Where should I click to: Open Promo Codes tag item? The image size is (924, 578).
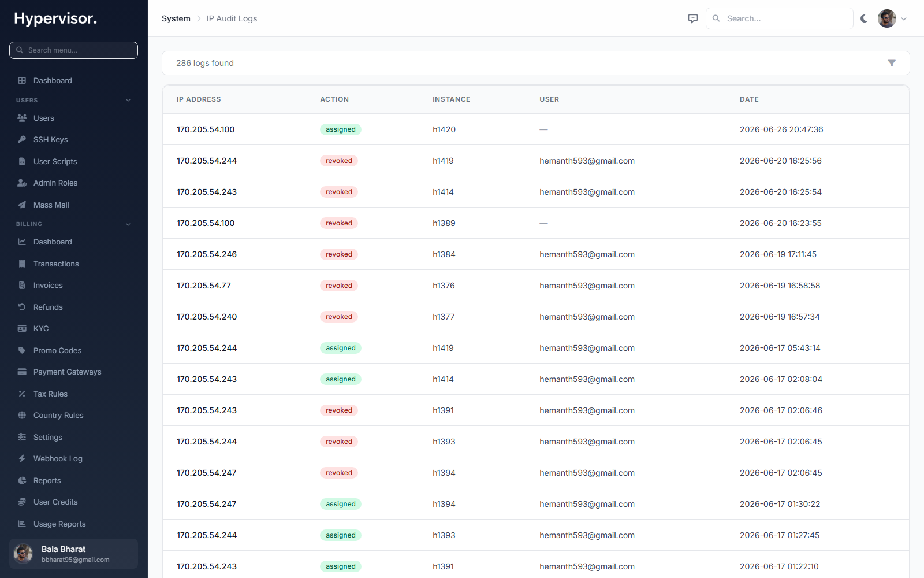point(74,350)
